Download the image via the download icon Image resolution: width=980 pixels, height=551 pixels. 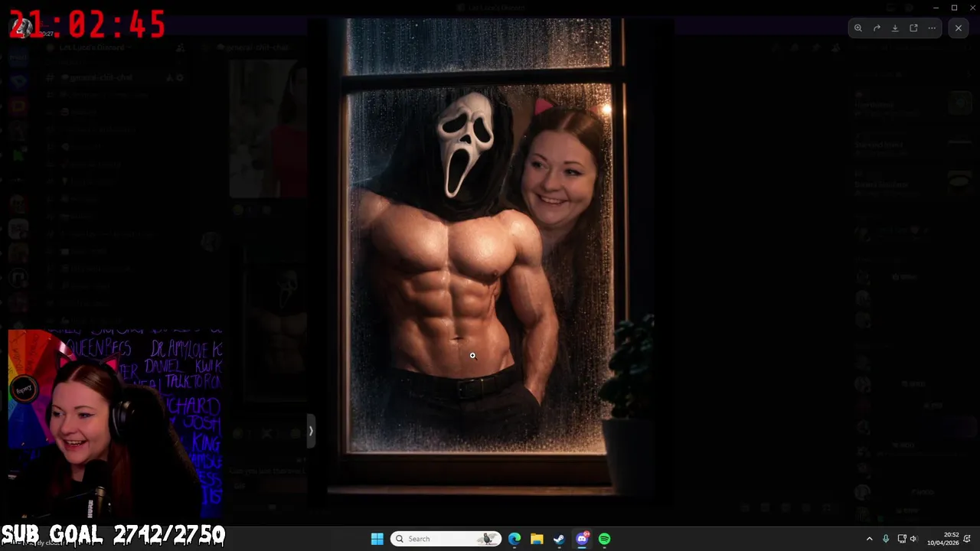coord(895,28)
